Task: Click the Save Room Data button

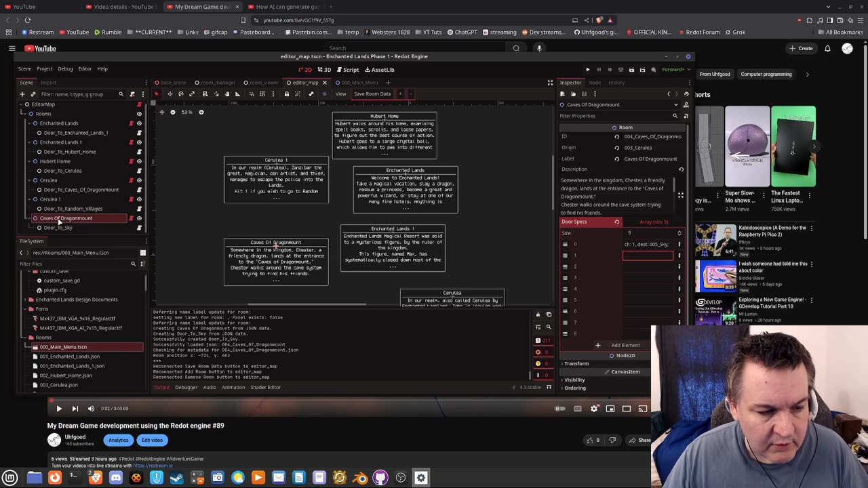Action: coord(372,94)
